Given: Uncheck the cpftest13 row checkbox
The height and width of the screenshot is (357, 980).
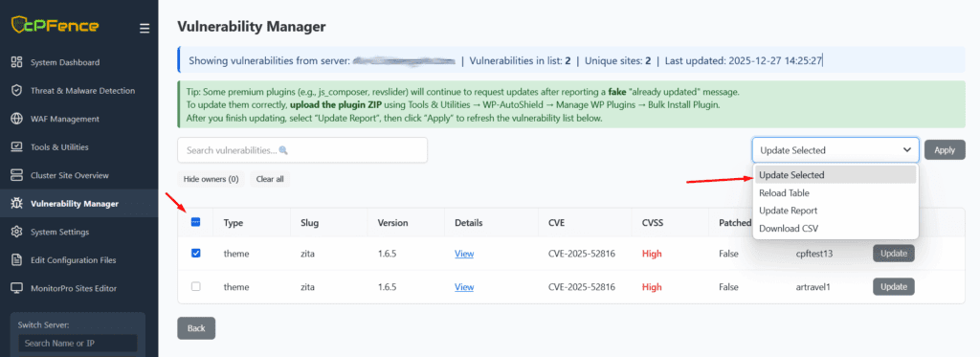Looking at the screenshot, I should click(x=195, y=254).
